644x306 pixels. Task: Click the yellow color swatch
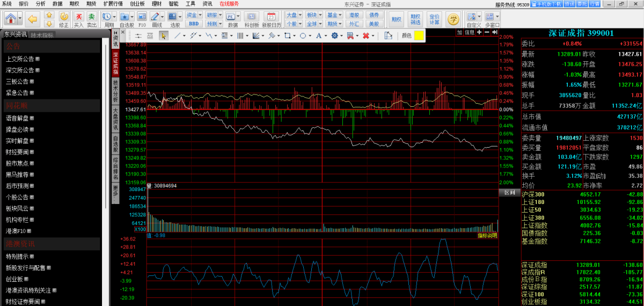[419, 35]
